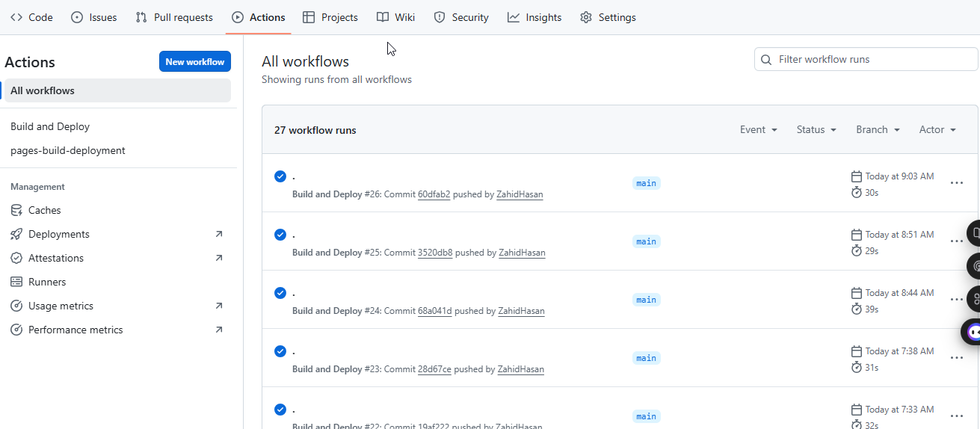Viewport: 980px width, 429px height.
Task: Open run #26 title link
Action: tap(294, 177)
